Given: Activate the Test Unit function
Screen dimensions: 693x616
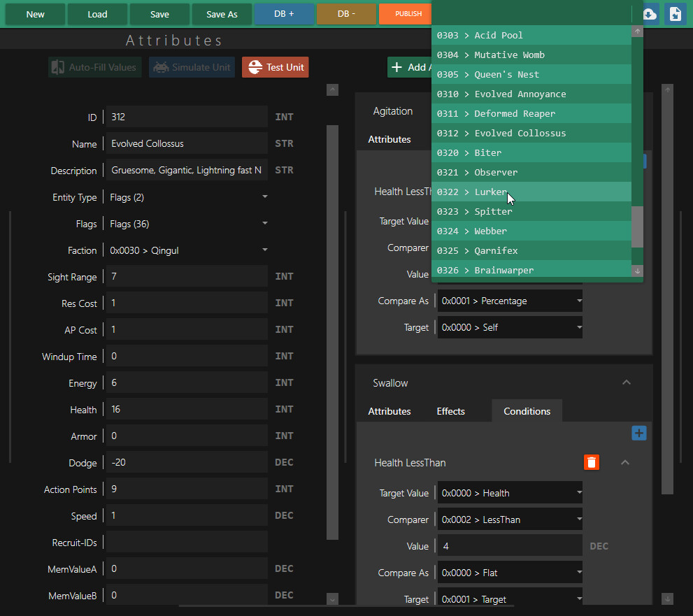Looking at the screenshot, I should (x=275, y=66).
